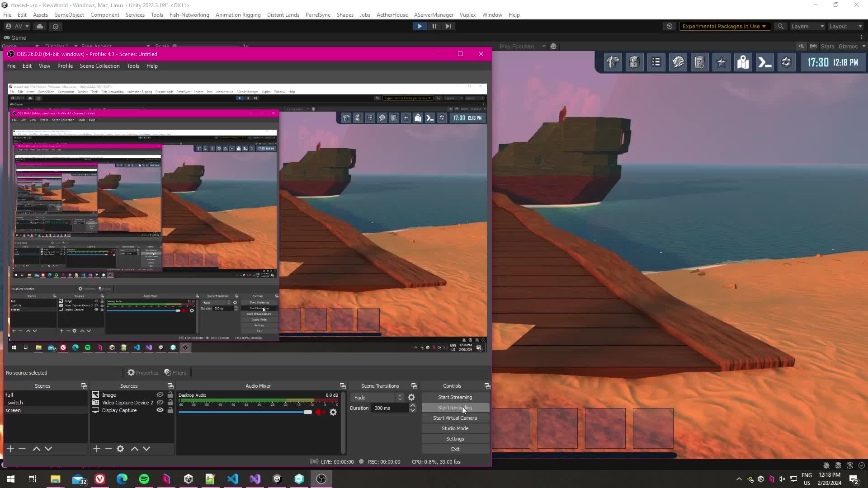868x488 pixels.
Task: Unlock the Video Capture Device 2 source
Action: [x=170, y=403]
